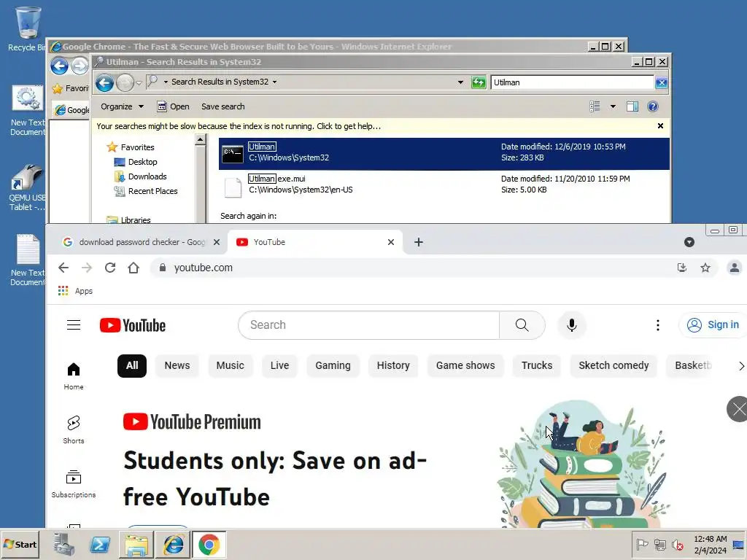This screenshot has height=560, width=747.
Task: Select the Utilman.exe.mui search result
Action: tap(444, 184)
